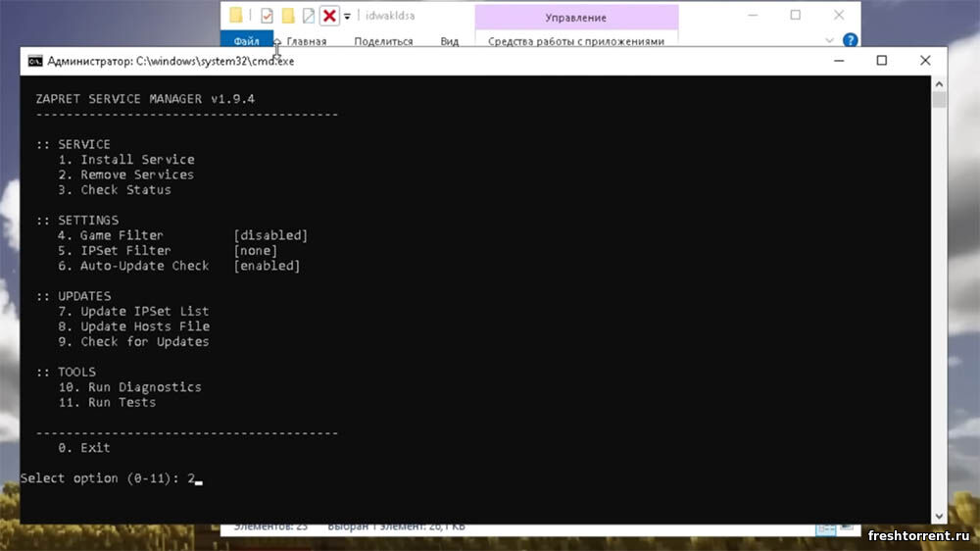Image resolution: width=980 pixels, height=551 pixels.
Task: Select the Поделиться ribbon tab
Action: (383, 41)
